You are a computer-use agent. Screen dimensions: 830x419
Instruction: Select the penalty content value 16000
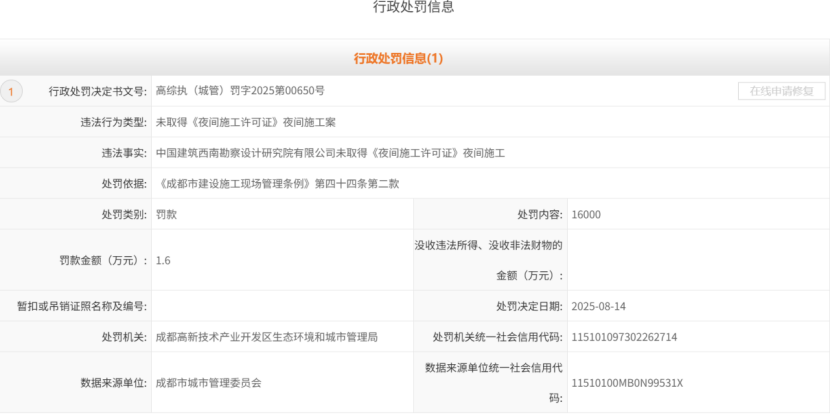586,214
